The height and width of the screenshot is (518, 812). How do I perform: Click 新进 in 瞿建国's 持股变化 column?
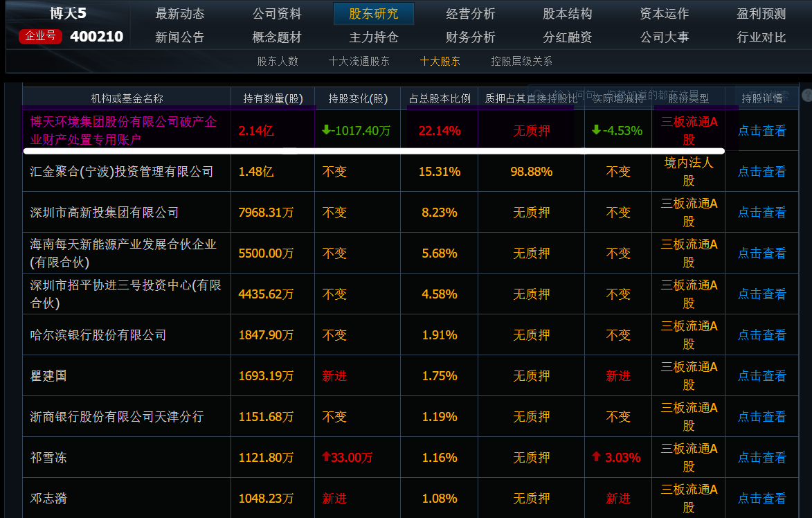[x=334, y=376]
